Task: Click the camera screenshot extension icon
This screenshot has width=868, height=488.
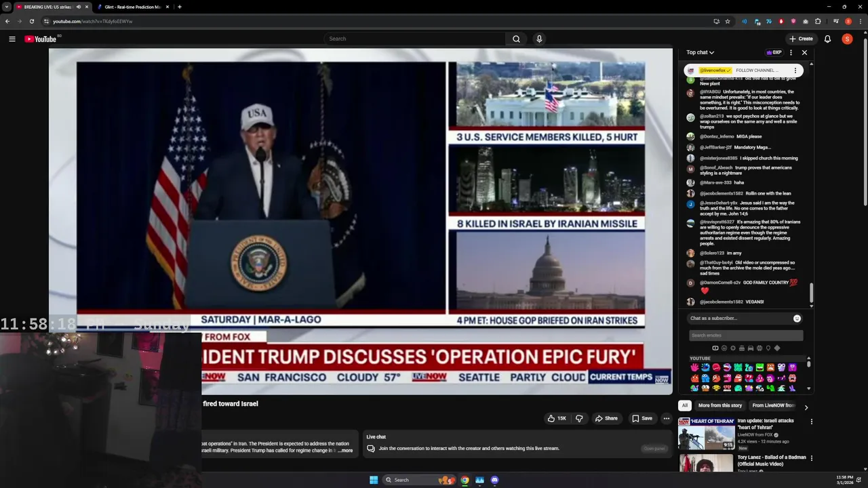Action: pos(806,21)
